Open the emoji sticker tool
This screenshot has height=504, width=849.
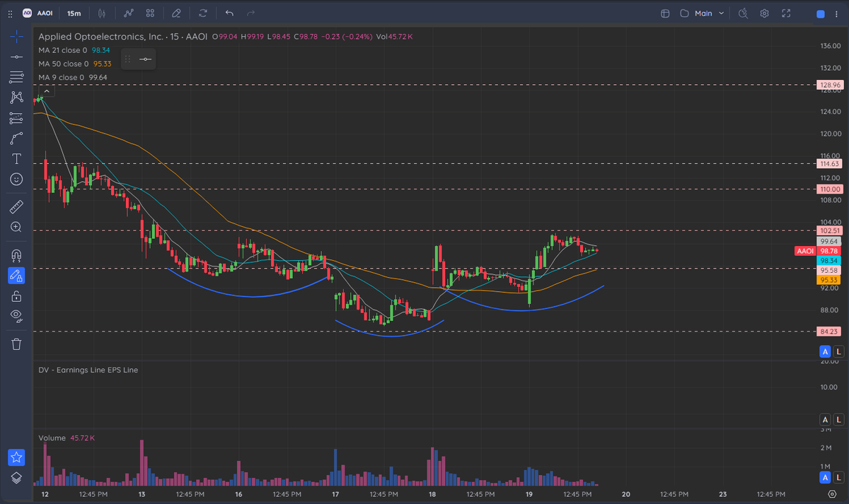pos(16,180)
